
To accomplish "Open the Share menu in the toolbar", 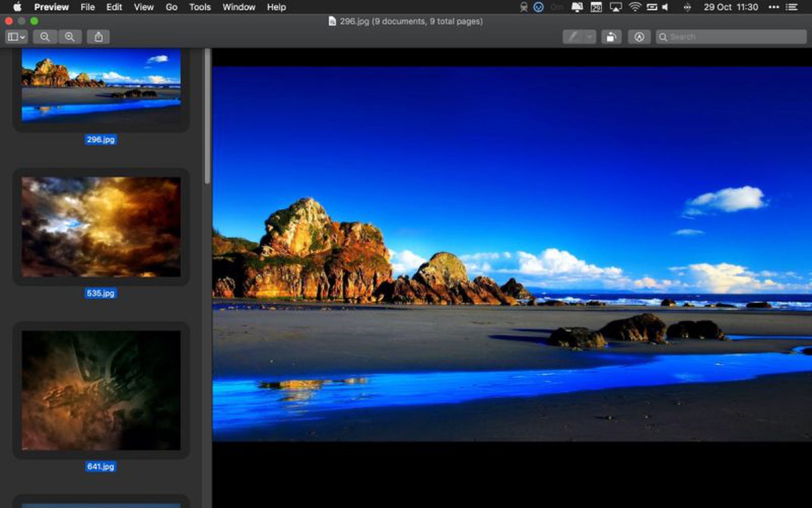I will (x=98, y=37).
